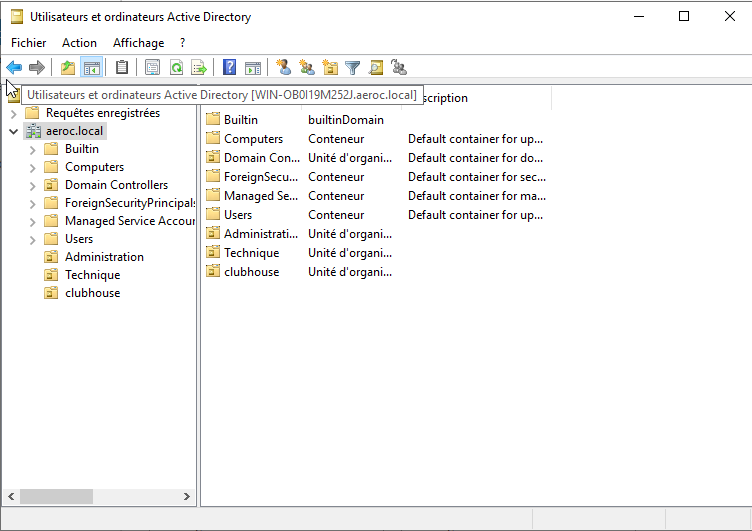Click the Refresh toolbar icon

pos(176,67)
